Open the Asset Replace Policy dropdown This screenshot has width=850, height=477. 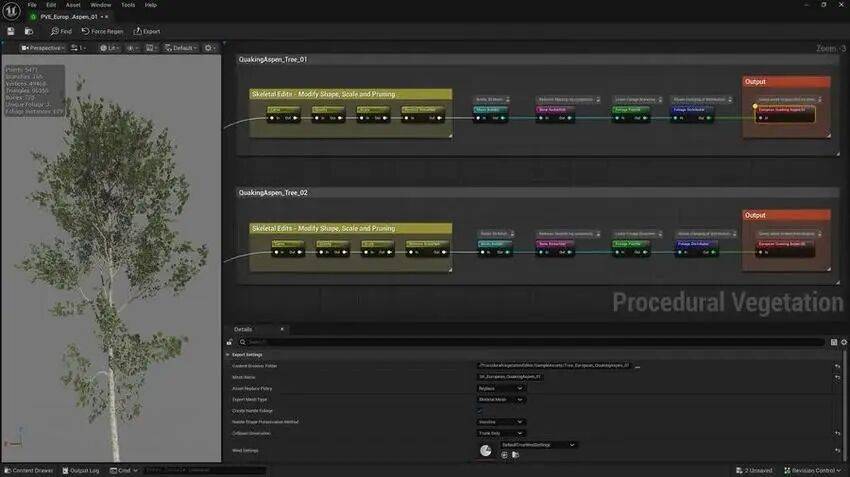pos(501,388)
